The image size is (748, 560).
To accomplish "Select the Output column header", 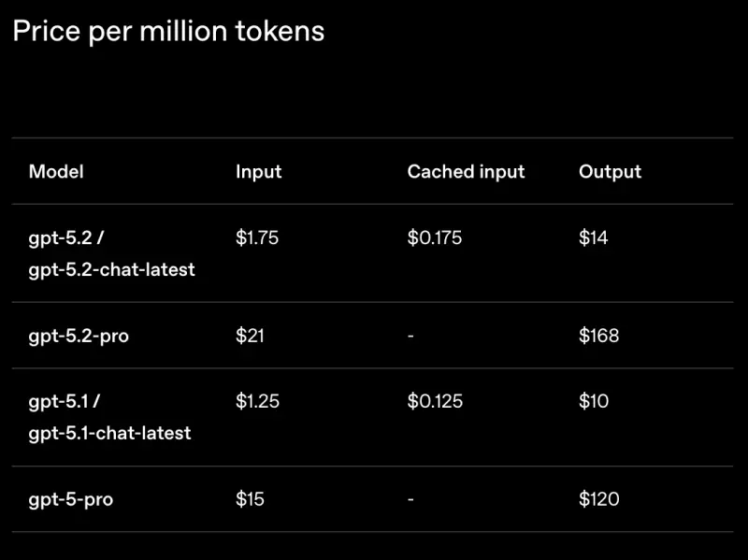I will [610, 171].
